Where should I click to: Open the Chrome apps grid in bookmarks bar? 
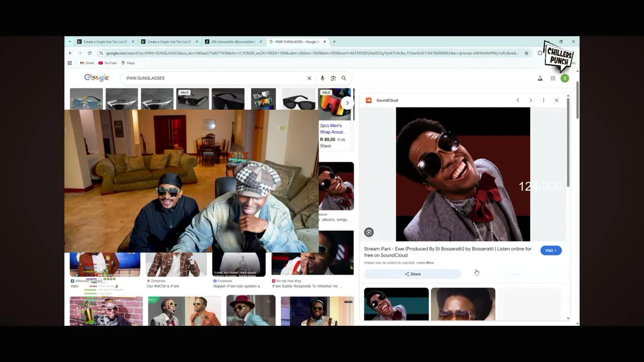click(x=69, y=63)
